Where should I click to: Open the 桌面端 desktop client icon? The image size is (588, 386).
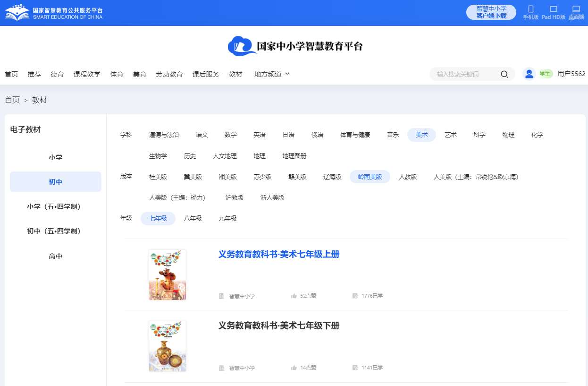click(x=576, y=9)
